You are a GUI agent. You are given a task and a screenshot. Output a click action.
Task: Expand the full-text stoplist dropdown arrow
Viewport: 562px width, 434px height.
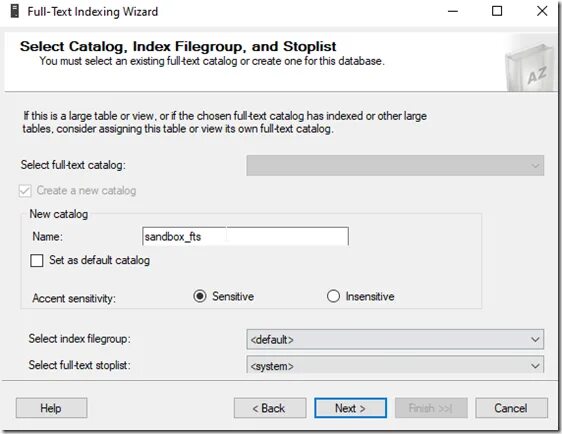[535, 366]
